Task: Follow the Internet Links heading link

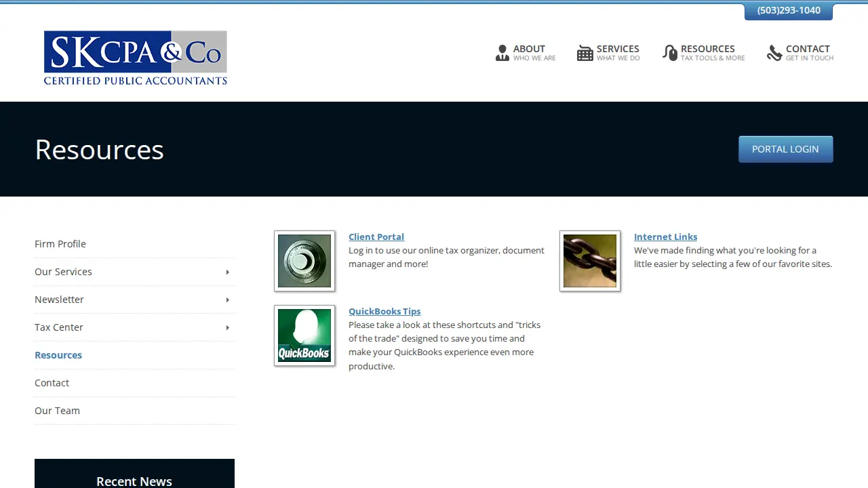Action: tap(665, 237)
